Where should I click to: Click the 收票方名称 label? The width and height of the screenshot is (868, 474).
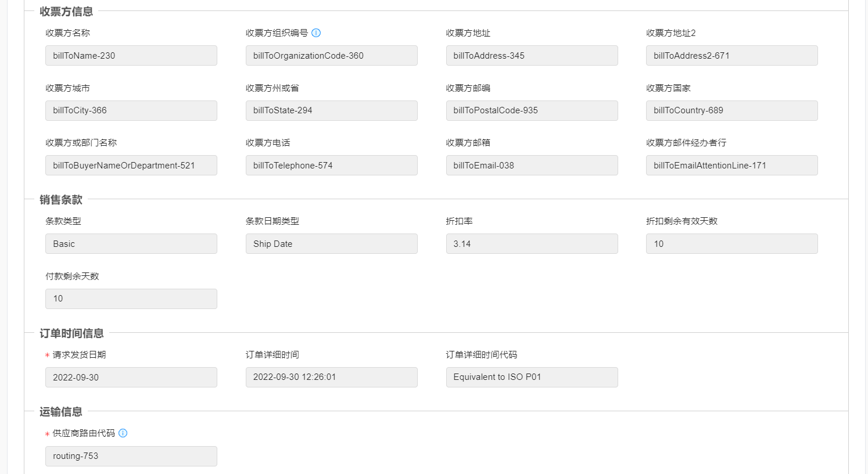(68, 33)
